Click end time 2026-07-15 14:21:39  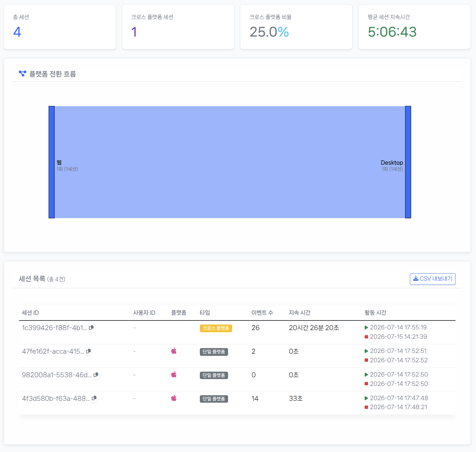click(x=398, y=337)
